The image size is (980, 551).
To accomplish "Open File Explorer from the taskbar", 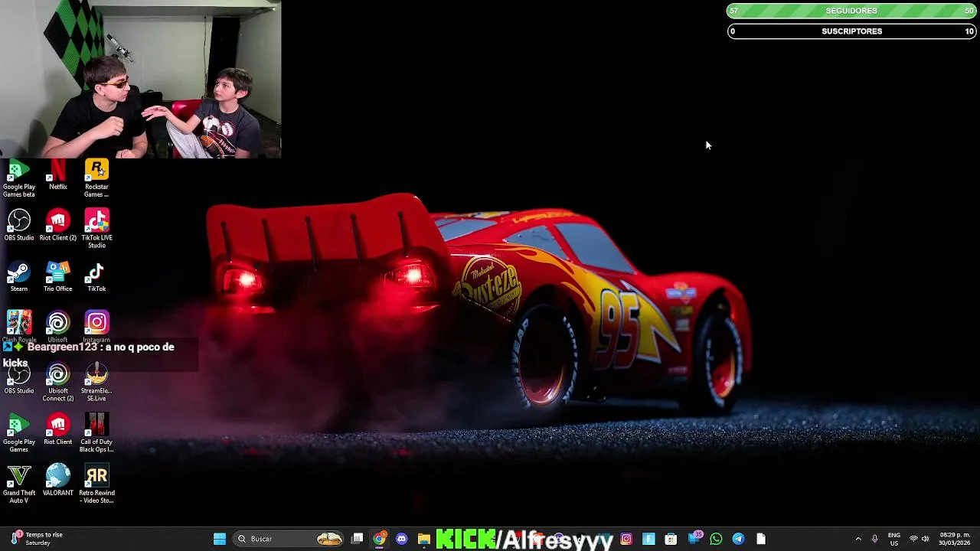I will point(424,539).
